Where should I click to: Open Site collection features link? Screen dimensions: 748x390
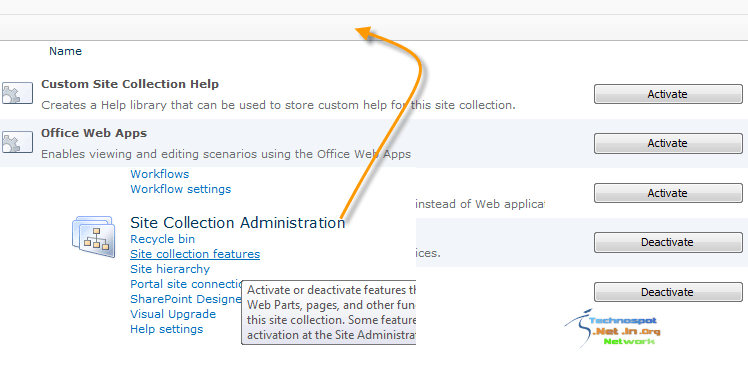coord(195,254)
